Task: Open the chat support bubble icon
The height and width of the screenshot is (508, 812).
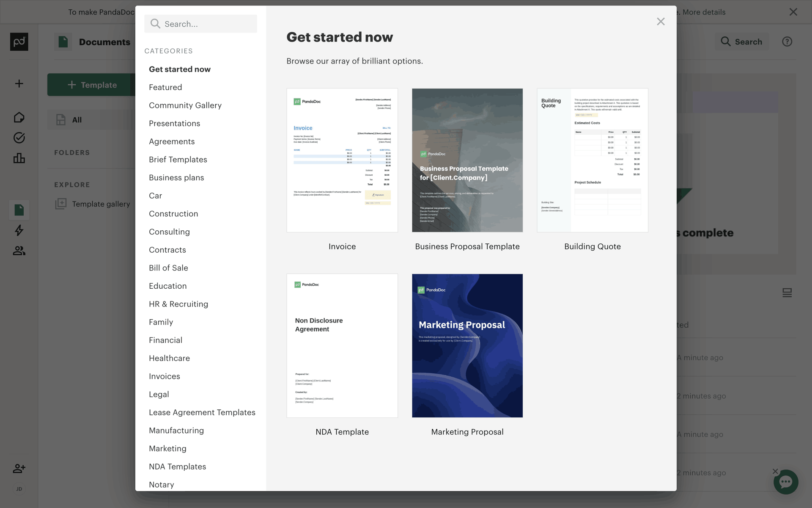Action: coord(786,482)
